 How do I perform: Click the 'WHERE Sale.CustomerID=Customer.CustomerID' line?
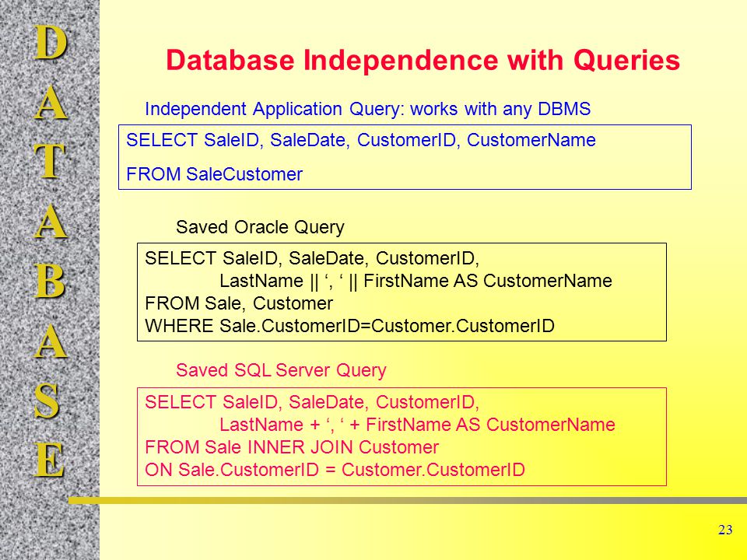point(349,326)
